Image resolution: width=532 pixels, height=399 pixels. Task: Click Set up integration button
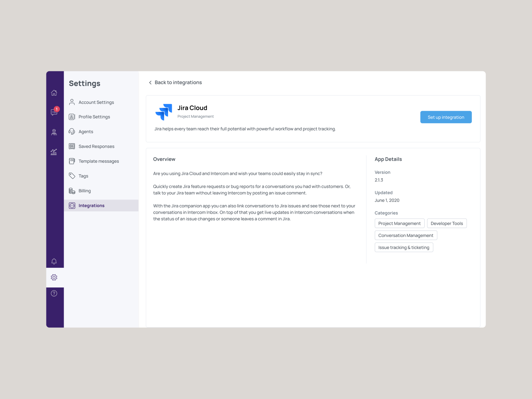[446, 117]
